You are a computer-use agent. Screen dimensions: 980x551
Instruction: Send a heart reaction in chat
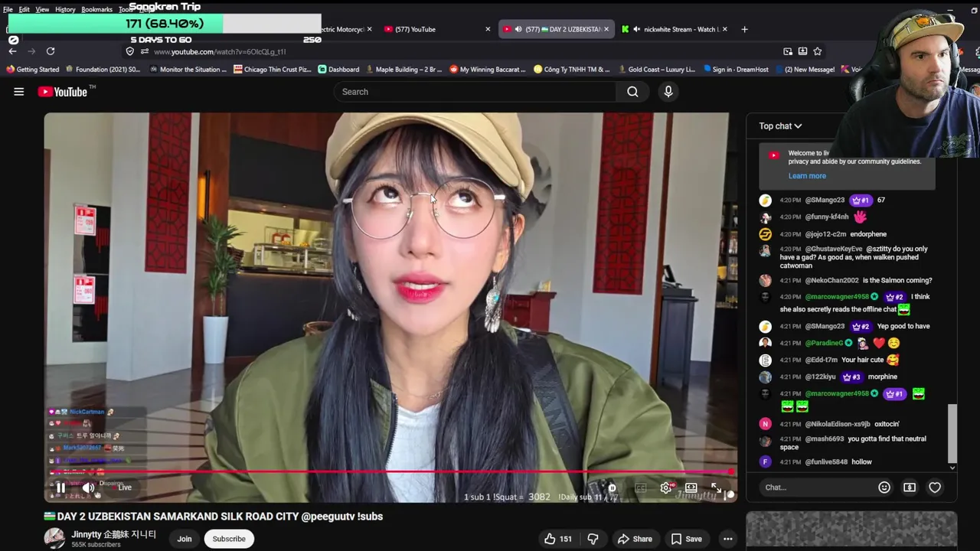coord(935,487)
